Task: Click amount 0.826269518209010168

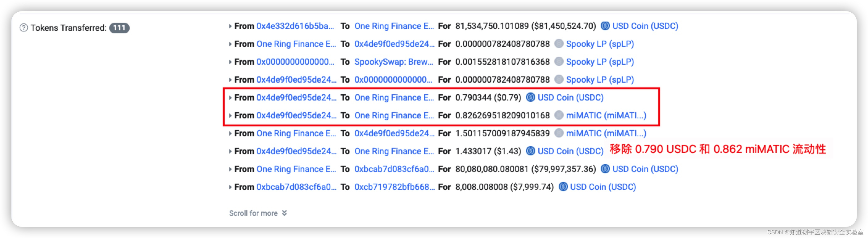Action: click(503, 115)
